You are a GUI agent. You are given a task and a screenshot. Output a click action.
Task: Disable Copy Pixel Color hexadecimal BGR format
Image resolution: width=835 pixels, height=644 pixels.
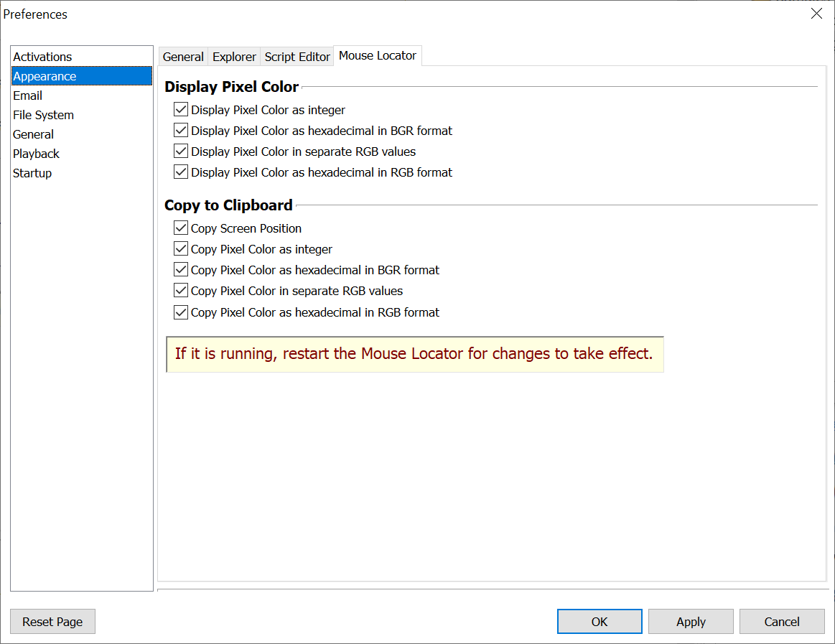pyautogui.click(x=181, y=270)
